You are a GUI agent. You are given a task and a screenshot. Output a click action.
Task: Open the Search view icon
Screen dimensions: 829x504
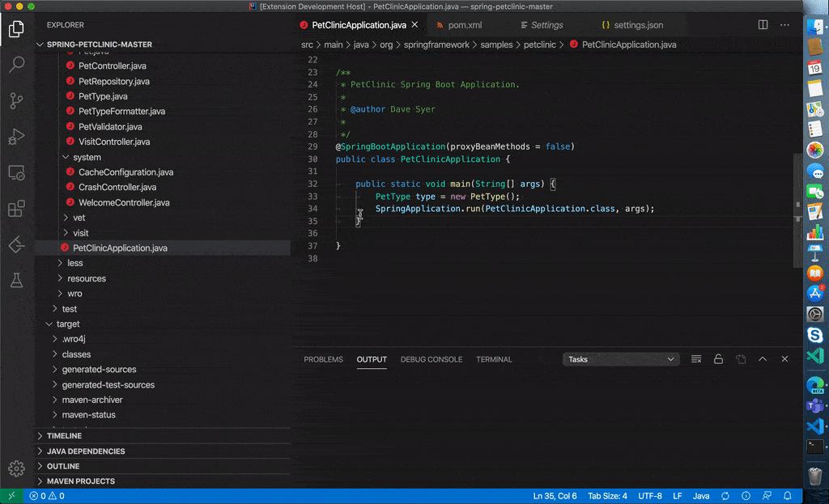(16, 65)
